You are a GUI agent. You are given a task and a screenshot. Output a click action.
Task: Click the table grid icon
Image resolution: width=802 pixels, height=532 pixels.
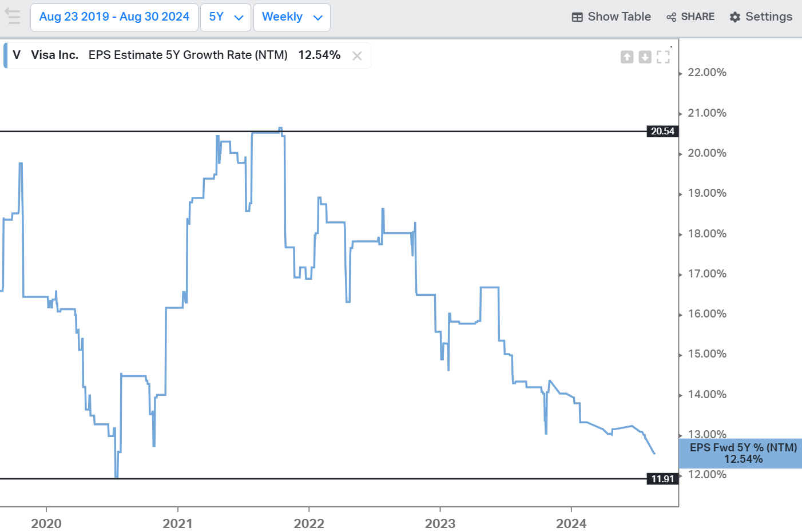tap(577, 17)
